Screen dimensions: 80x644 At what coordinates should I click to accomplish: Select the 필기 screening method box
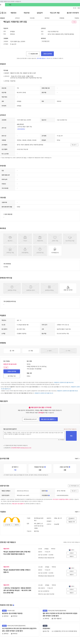(49, 351)
